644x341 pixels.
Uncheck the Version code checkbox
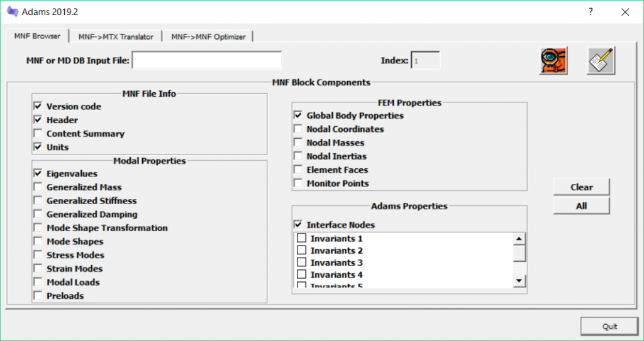[x=38, y=107]
